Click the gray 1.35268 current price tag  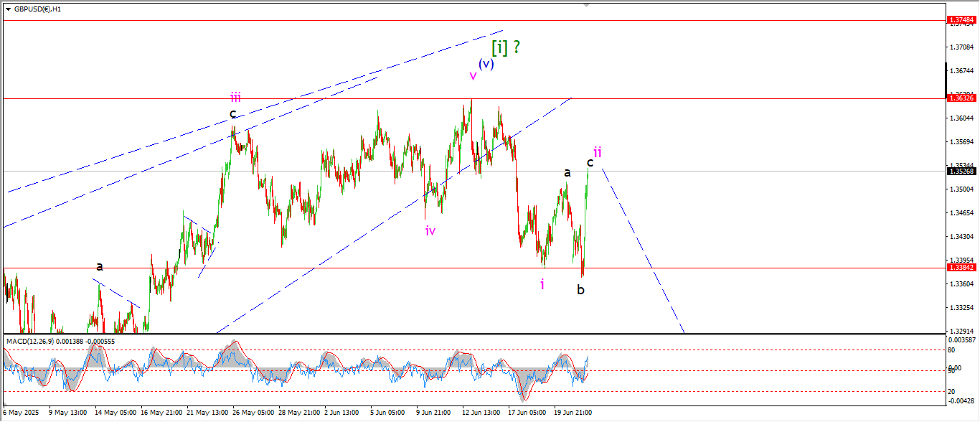pyautogui.click(x=962, y=171)
